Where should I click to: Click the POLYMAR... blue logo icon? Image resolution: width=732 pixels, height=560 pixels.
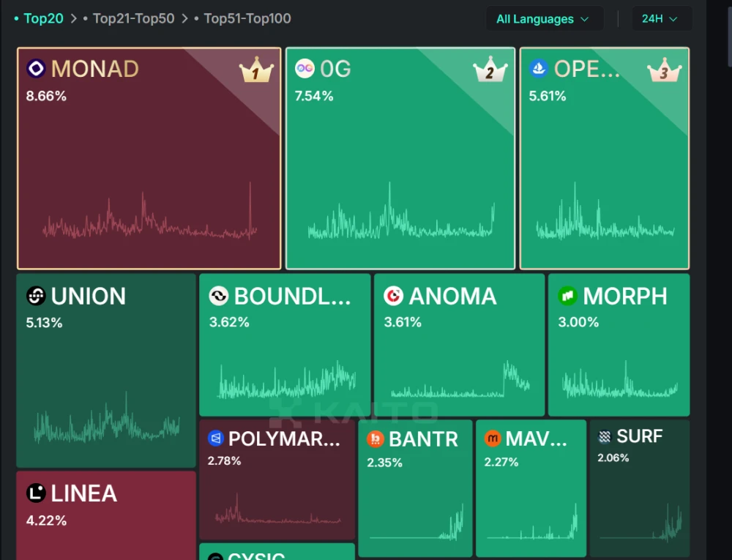tap(216, 438)
